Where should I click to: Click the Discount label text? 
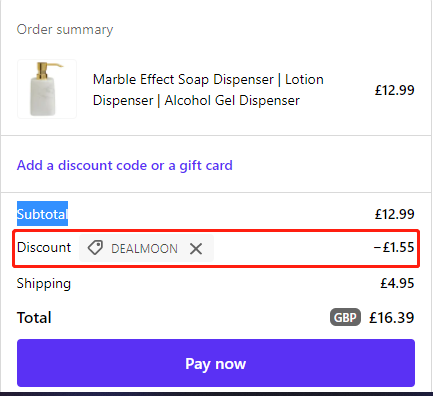tap(44, 247)
